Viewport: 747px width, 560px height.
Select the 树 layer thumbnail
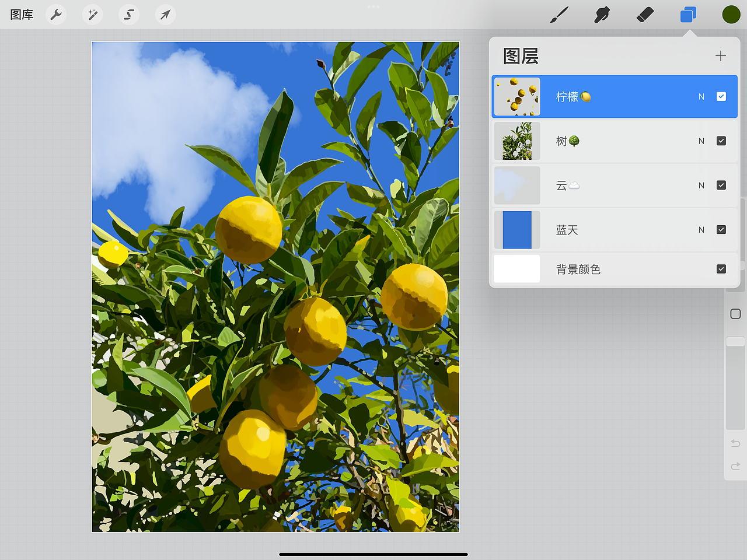(x=517, y=141)
